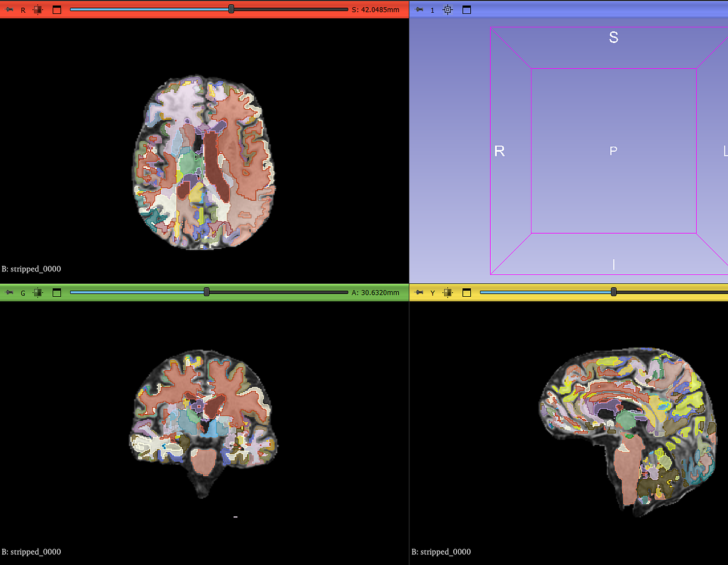Expand the red slice controller via its pushpin
The image size is (728, 565).
coord(8,9)
